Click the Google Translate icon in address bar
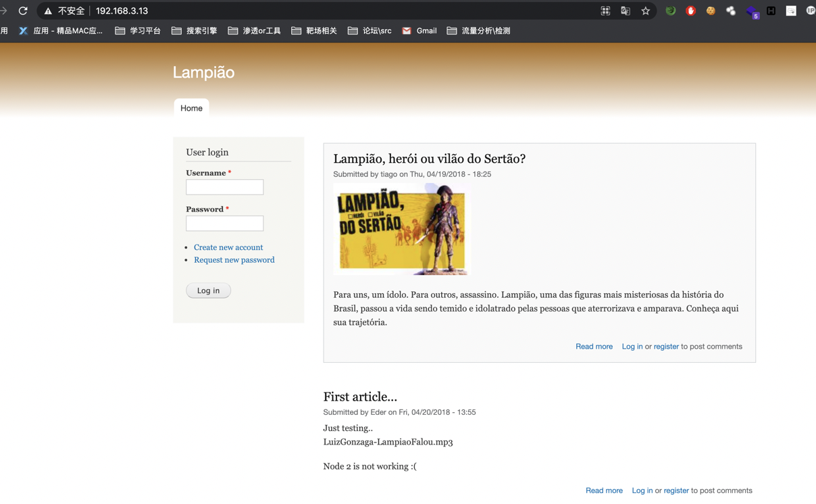 pyautogui.click(x=626, y=11)
